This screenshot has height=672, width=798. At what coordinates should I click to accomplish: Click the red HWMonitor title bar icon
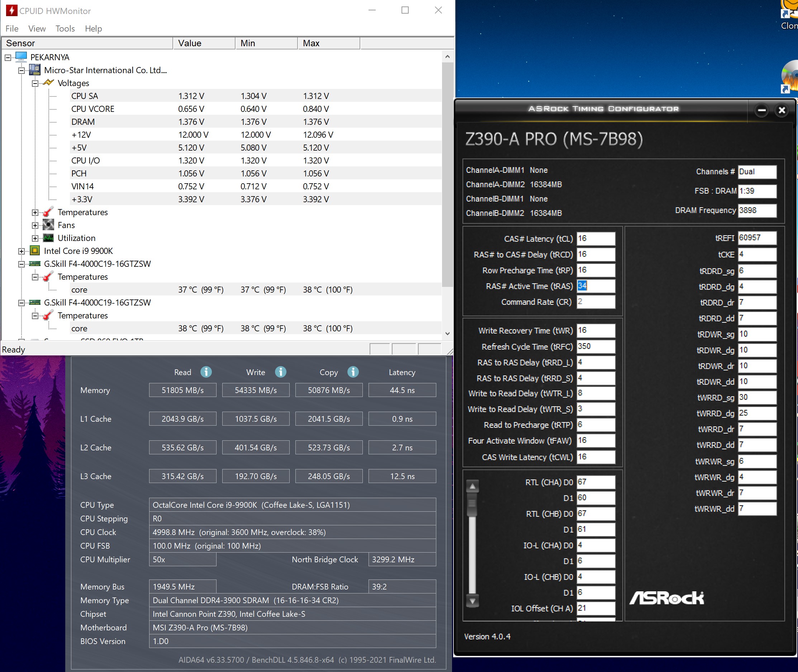[11, 10]
